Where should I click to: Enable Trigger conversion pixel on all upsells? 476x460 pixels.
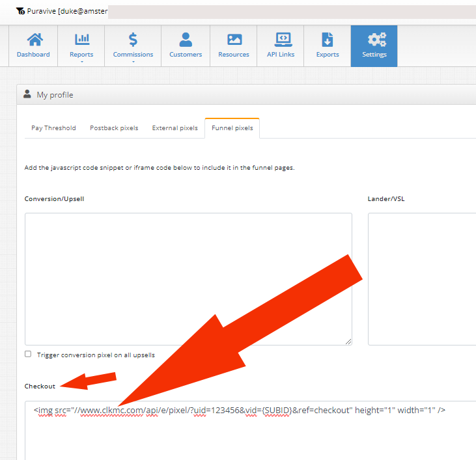coord(28,354)
